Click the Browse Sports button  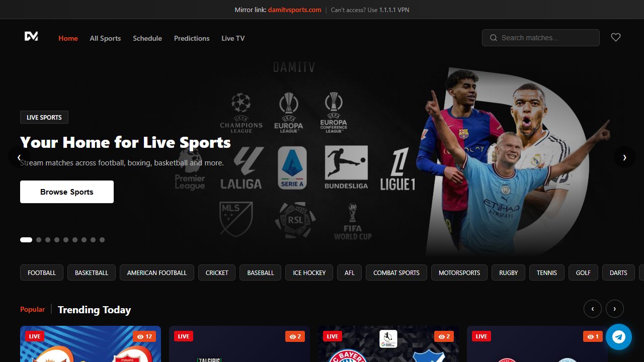tap(67, 192)
